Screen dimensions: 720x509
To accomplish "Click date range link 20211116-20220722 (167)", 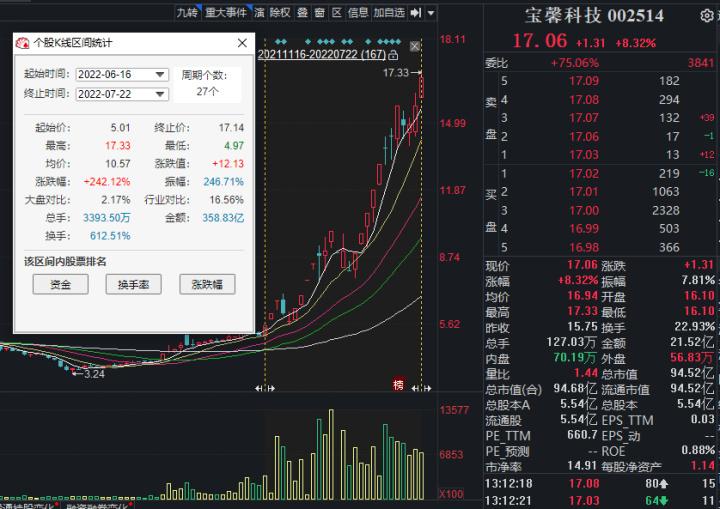I will (x=322, y=55).
